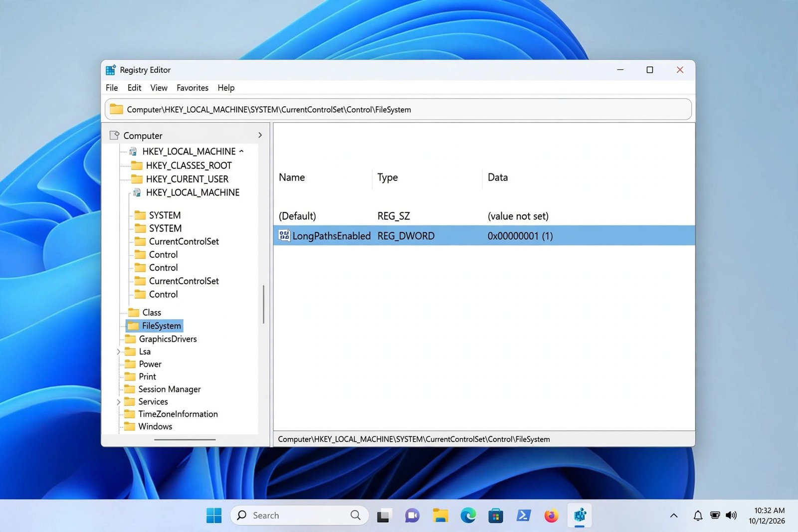The image size is (798, 532).
Task: Open Firefox from the taskbar
Action: 551,515
